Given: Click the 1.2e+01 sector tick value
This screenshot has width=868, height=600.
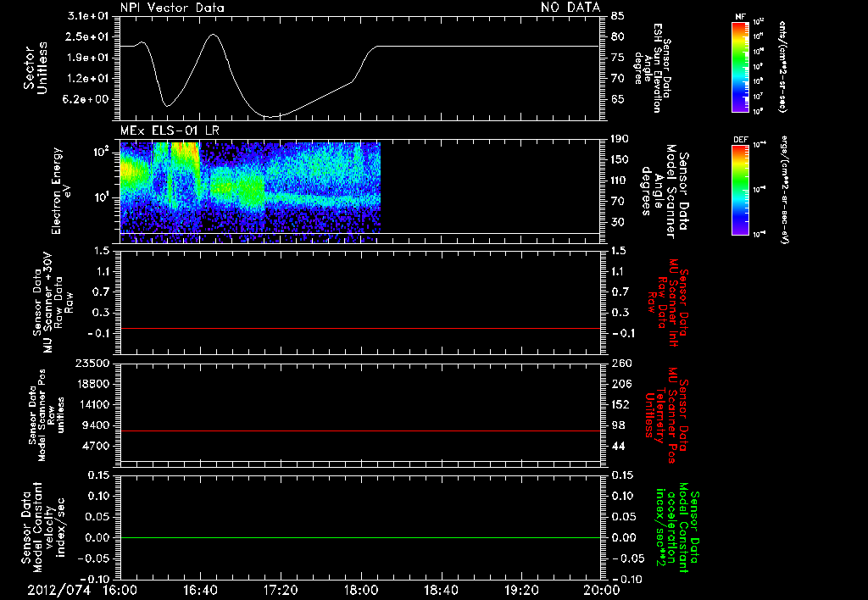Looking at the screenshot, I should [x=87, y=79].
